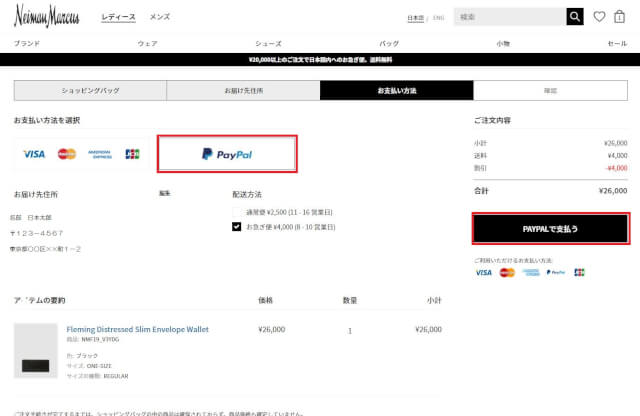640x416 pixels.
Task: Click the quantity value 1
Action: click(350, 331)
